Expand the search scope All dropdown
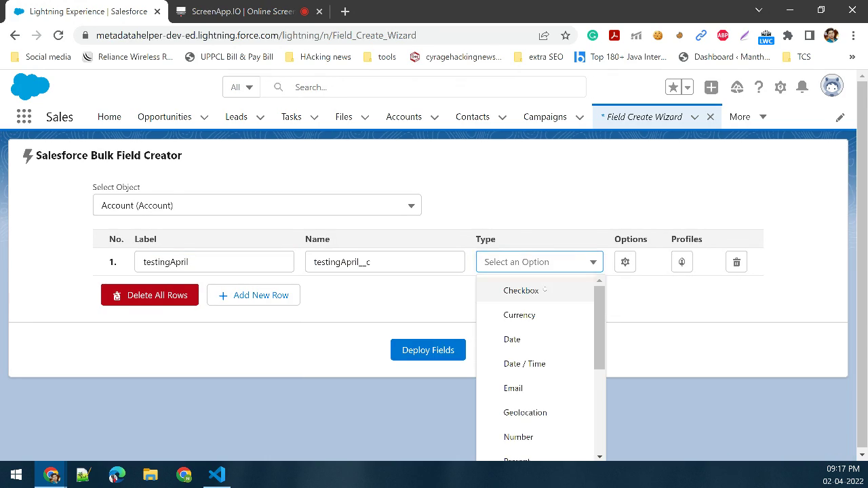This screenshot has width=868, height=488. [x=241, y=87]
